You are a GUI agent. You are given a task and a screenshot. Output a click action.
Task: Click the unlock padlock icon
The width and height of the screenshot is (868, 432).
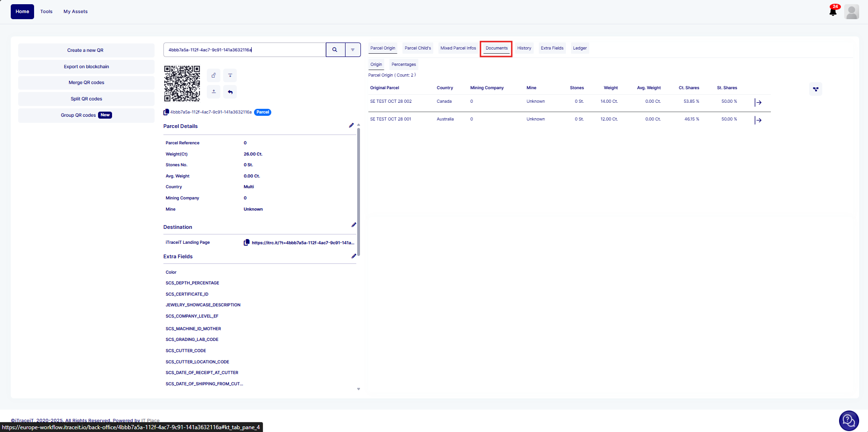(x=213, y=75)
